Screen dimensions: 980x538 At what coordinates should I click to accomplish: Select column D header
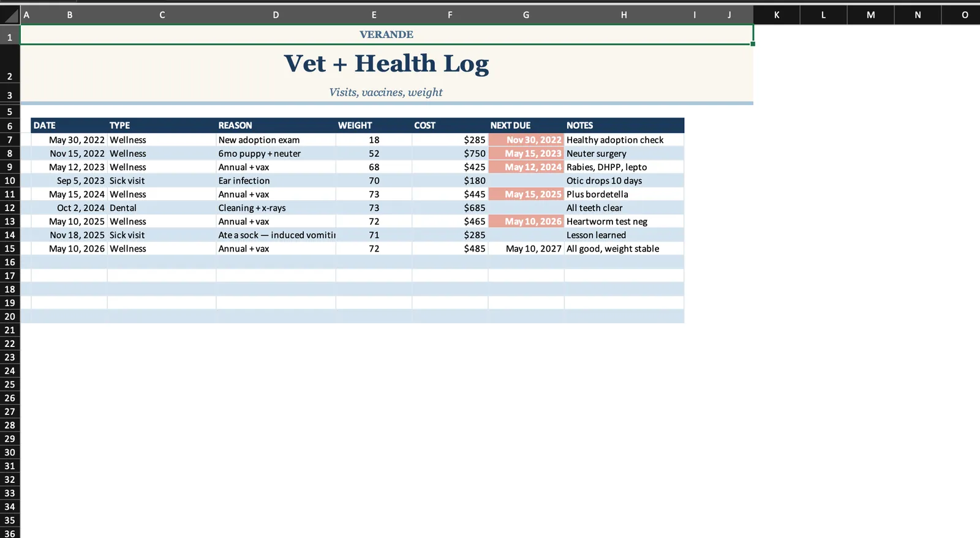point(276,15)
